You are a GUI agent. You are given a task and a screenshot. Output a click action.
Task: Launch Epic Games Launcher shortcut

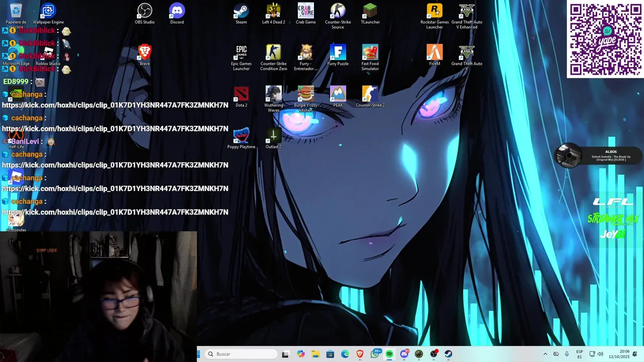click(242, 58)
